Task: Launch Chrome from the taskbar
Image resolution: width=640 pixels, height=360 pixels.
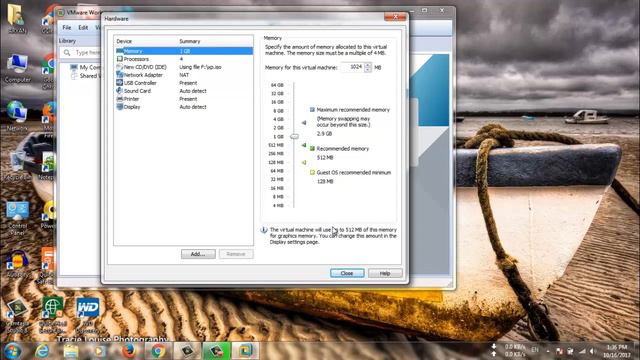Action: pos(158,351)
